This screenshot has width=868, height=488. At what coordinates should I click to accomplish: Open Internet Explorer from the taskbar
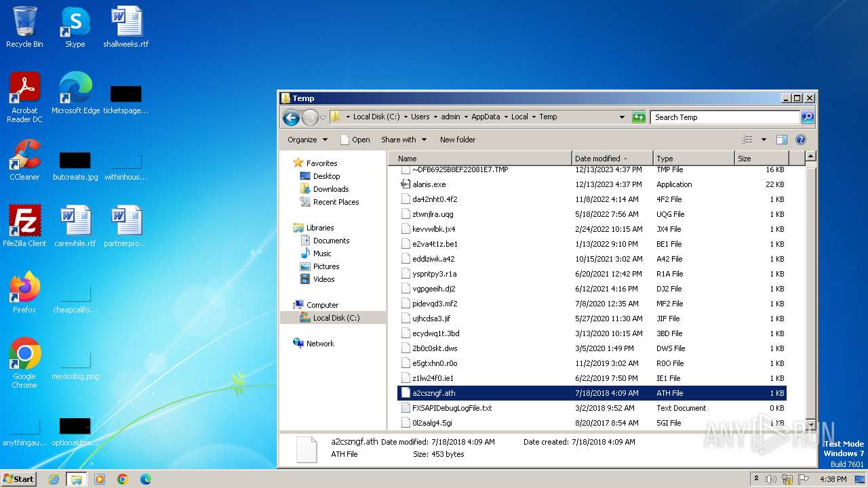pyautogui.click(x=54, y=479)
